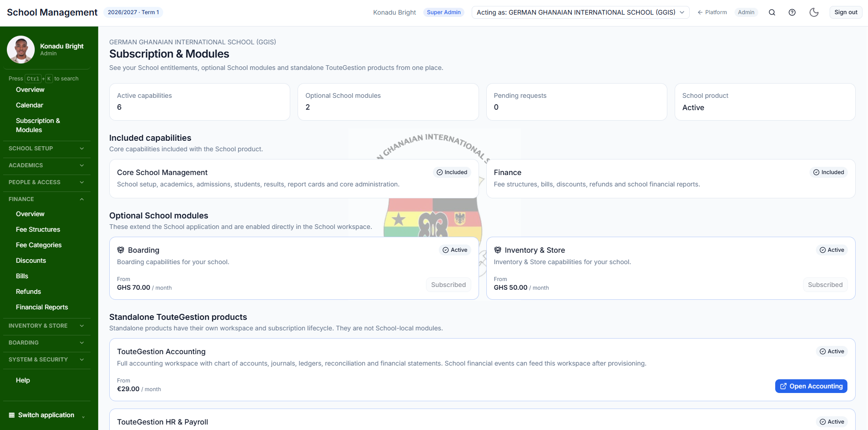Viewport: 868px width, 430px height.
Task: Expand the SCHOOL SETUP sidebar section
Action: 47,149
